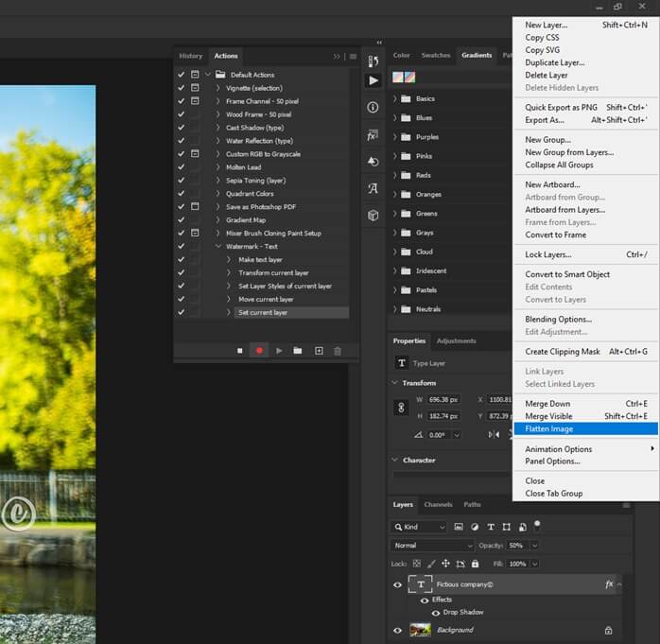Toggle dialog box for Default Actions set
This screenshot has width=660, height=644.
click(195, 75)
